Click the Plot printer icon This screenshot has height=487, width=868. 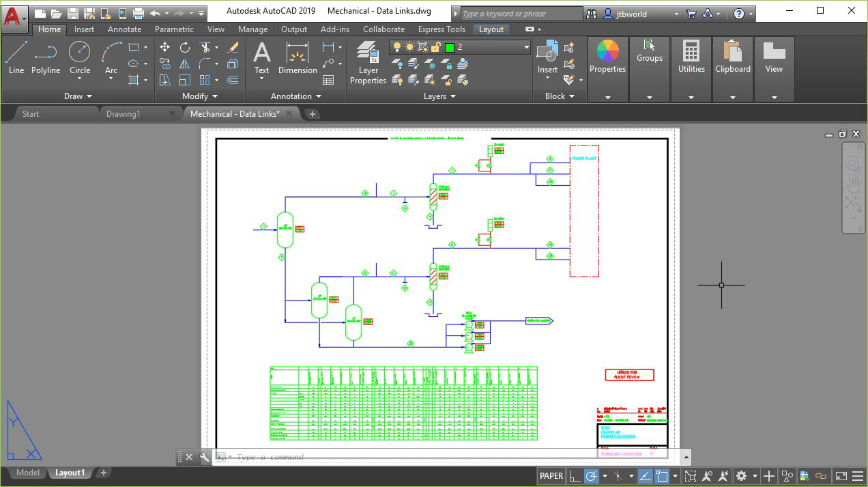[x=139, y=13]
